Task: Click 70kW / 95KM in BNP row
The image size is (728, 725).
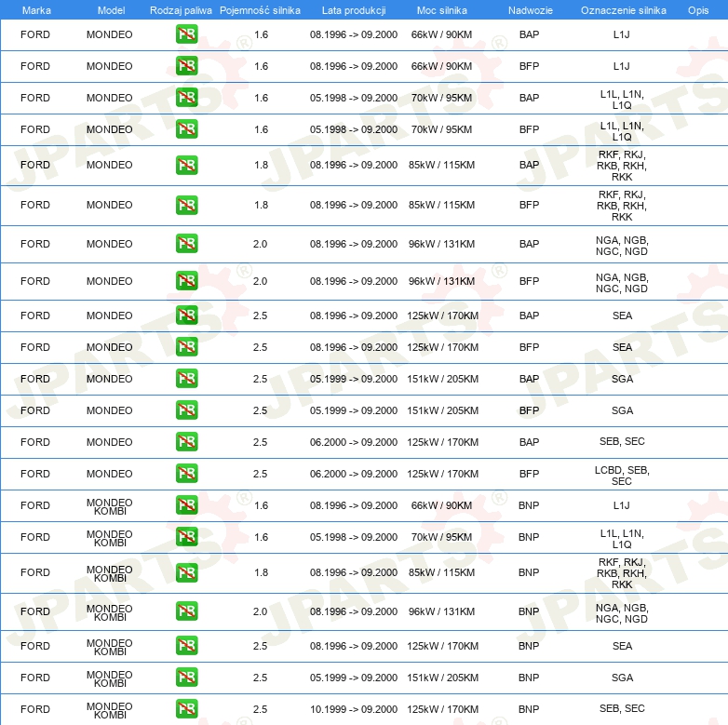Action: (x=441, y=537)
